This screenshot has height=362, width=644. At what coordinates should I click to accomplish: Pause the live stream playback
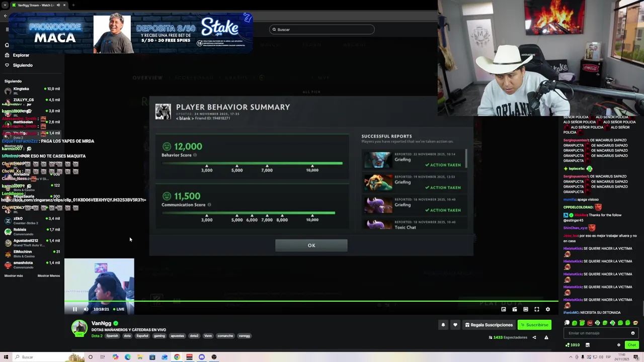[x=75, y=309]
